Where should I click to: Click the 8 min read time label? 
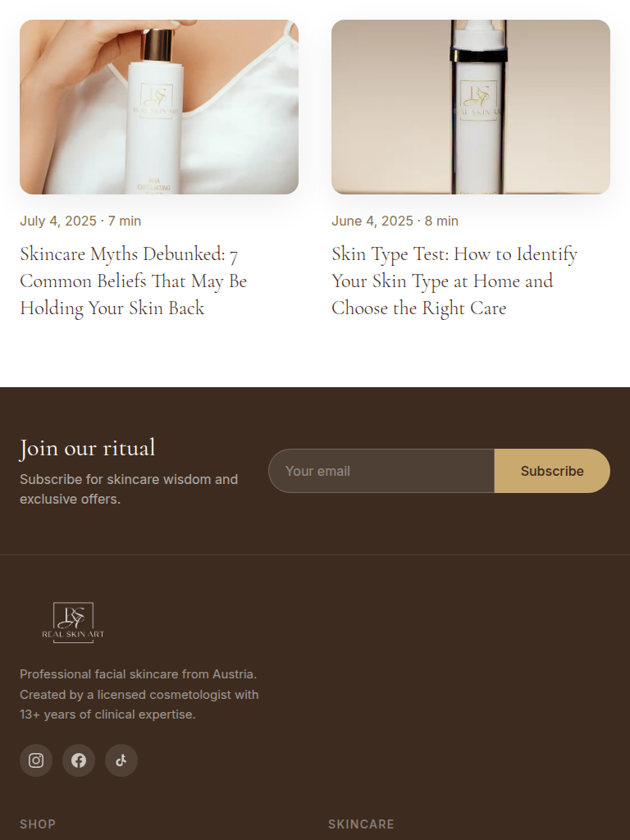pyautogui.click(x=441, y=221)
